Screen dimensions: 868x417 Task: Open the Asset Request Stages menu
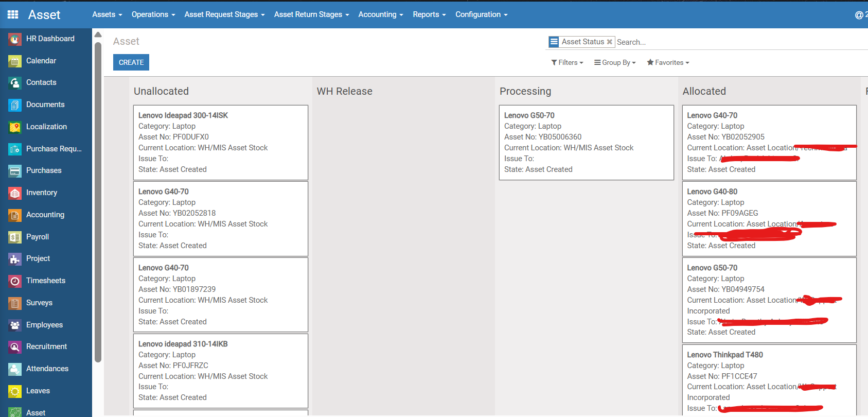[x=224, y=14]
